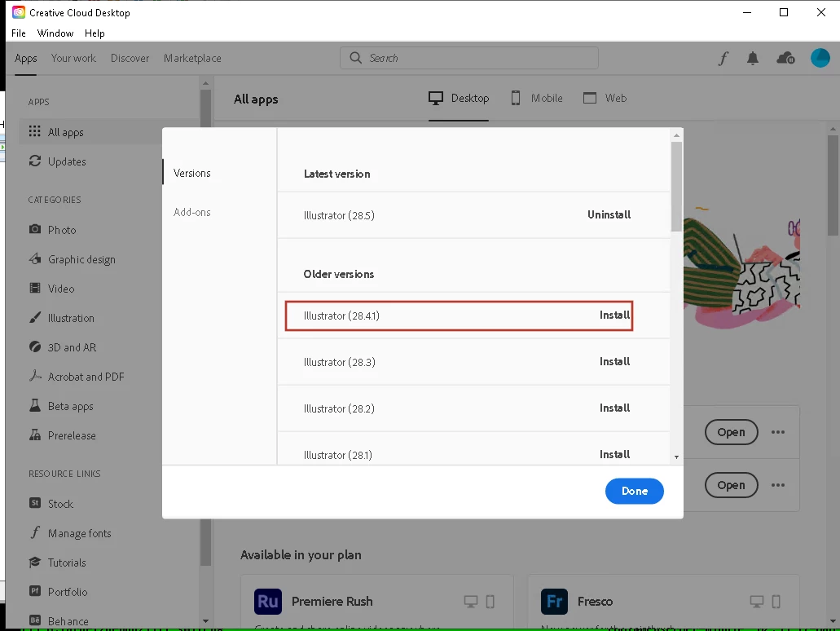Install Illustrator (28.4.1)

tap(614, 315)
